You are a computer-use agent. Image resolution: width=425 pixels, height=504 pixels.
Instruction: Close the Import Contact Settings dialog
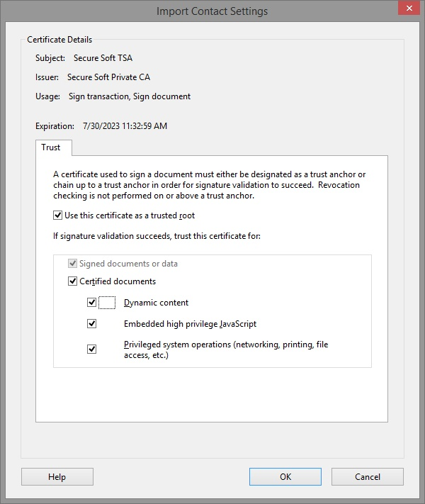tap(409, 8)
